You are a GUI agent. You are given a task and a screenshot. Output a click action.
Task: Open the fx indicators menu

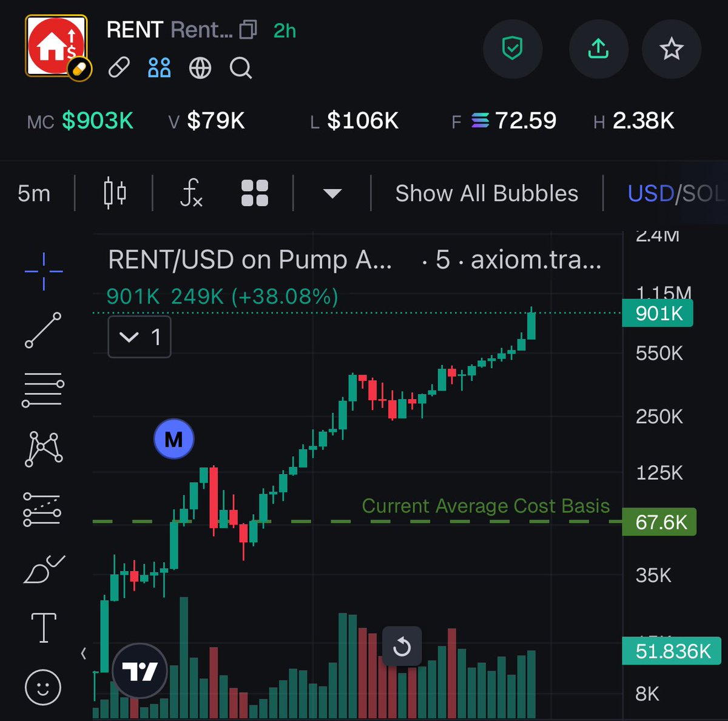(x=191, y=193)
